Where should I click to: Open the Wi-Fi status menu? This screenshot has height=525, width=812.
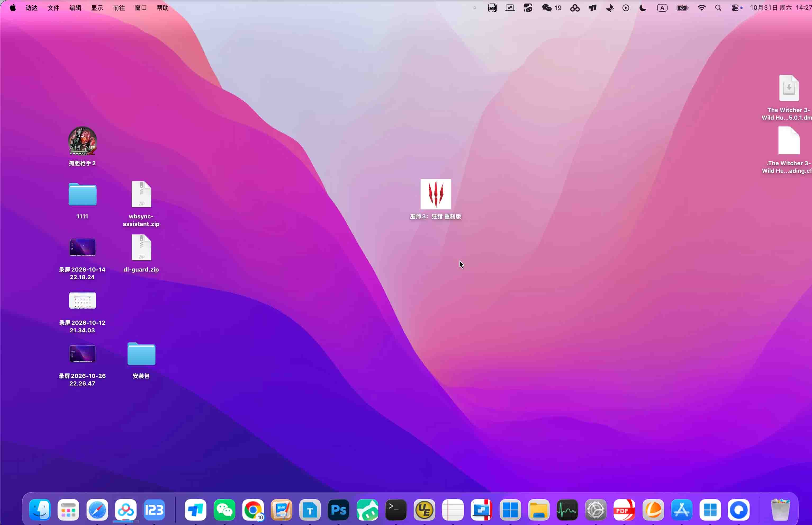(702, 7)
